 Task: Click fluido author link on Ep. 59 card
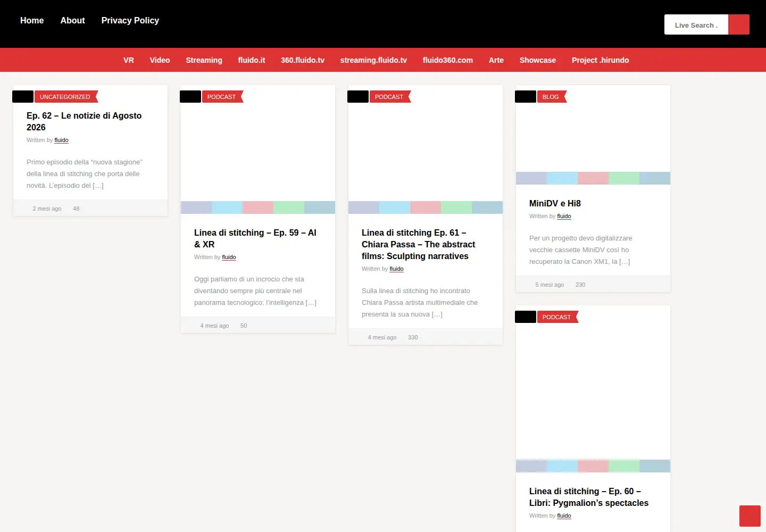[229, 257]
